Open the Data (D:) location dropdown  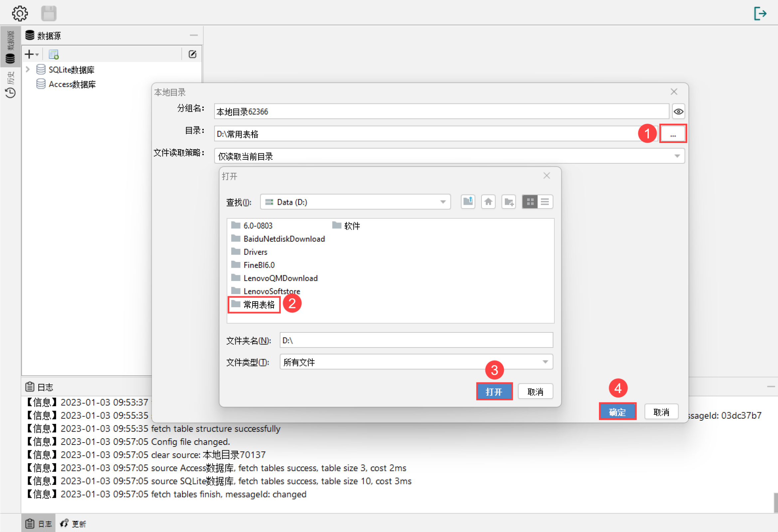click(x=443, y=202)
